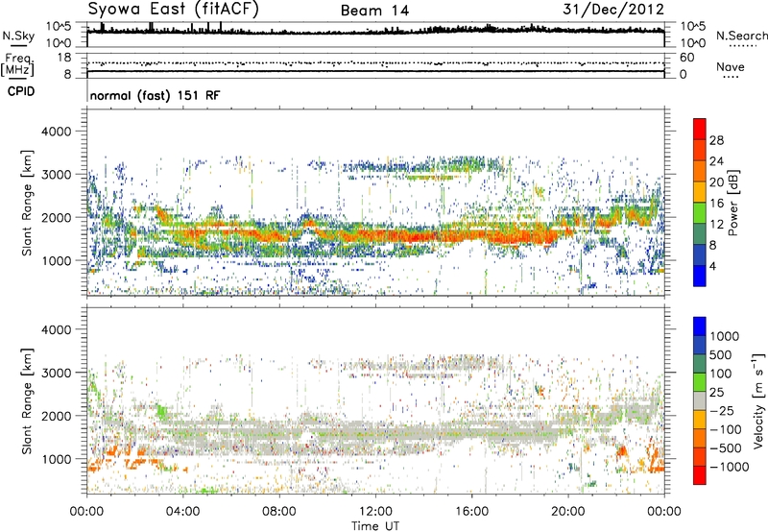This screenshot has width=768, height=532.
Task: Click the "28" value on power colorbar
Action: coord(716,140)
